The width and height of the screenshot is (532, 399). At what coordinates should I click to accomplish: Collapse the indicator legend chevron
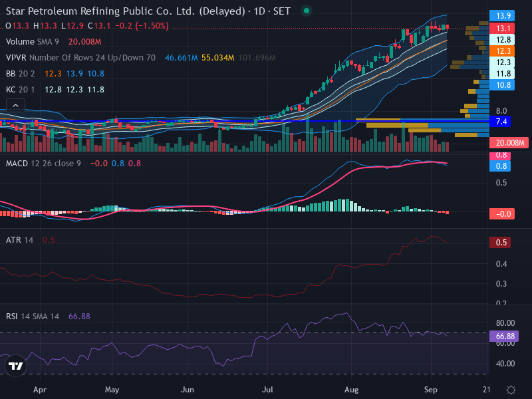point(15,106)
